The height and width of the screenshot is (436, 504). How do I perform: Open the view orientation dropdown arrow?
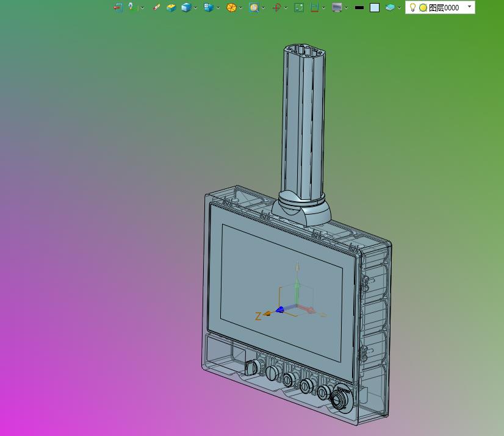(x=218, y=8)
